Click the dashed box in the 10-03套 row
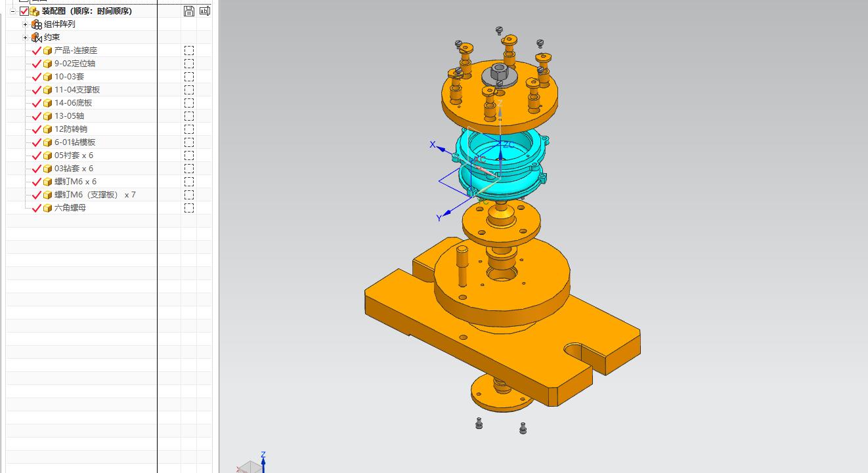The width and height of the screenshot is (868, 473). click(x=189, y=77)
